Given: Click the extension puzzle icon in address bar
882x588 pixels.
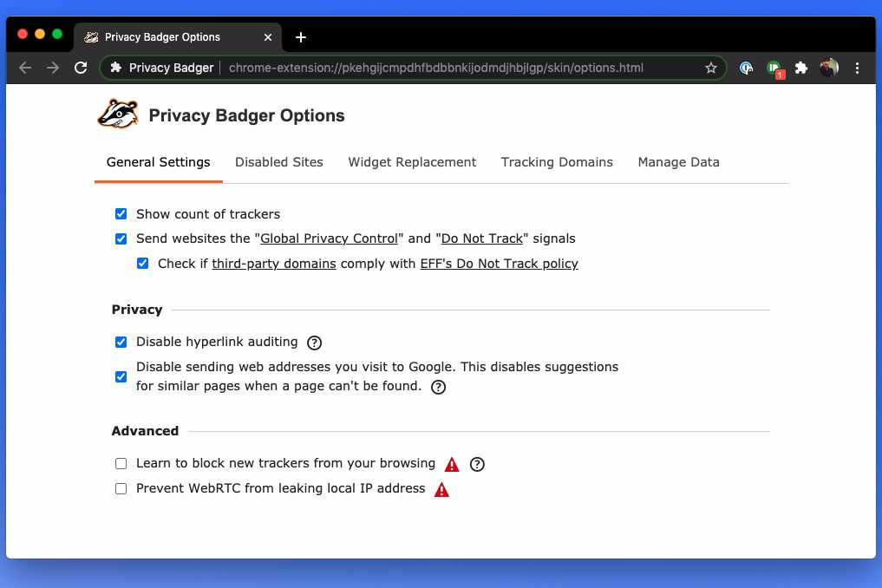Looking at the screenshot, I should point(116,68).
